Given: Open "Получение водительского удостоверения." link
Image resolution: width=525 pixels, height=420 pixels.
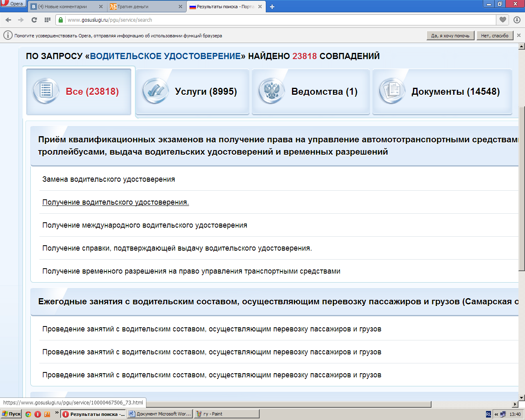Looking at the screenshot, I should pos(116,202).
